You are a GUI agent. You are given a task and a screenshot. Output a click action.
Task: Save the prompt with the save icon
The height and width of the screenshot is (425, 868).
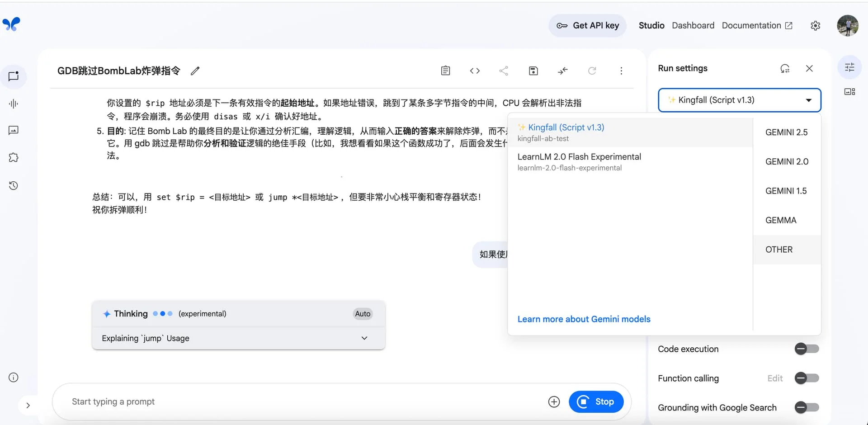click(533, 71)
